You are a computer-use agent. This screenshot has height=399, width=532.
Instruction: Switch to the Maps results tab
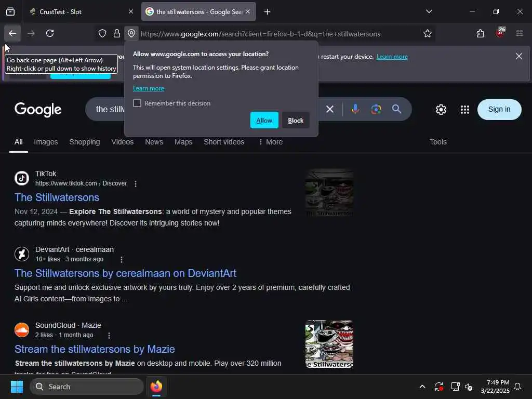[x=183, y=142]
